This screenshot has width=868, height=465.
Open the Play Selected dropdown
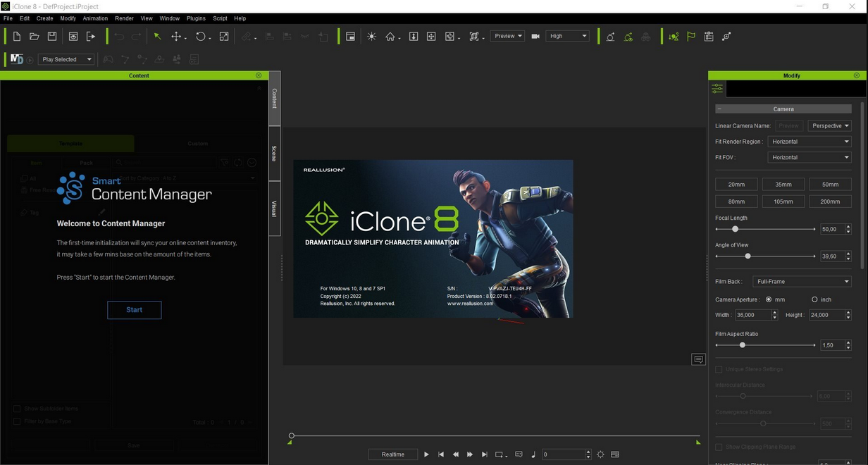click(66, 59)
